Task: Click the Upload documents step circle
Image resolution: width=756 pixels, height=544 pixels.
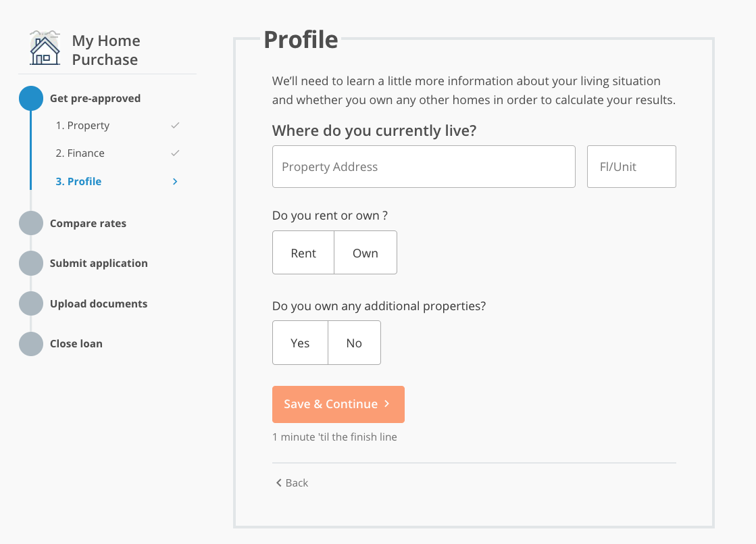Action: (31, 304)
